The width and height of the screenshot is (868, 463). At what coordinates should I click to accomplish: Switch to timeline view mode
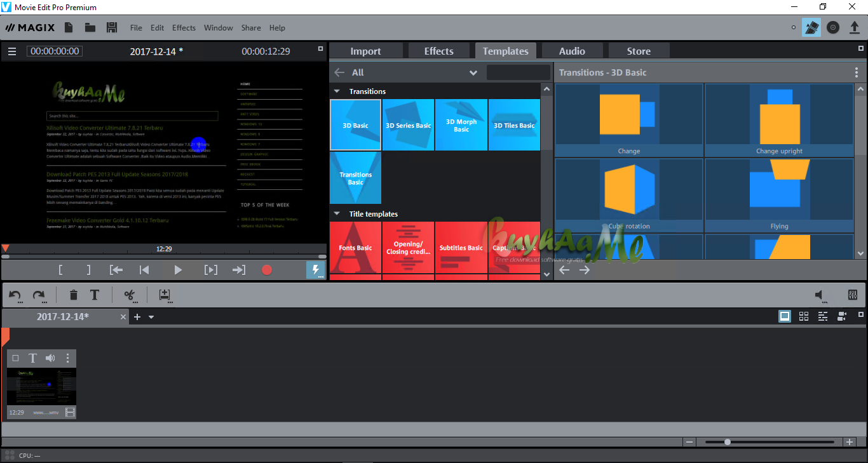click(823, 316)
